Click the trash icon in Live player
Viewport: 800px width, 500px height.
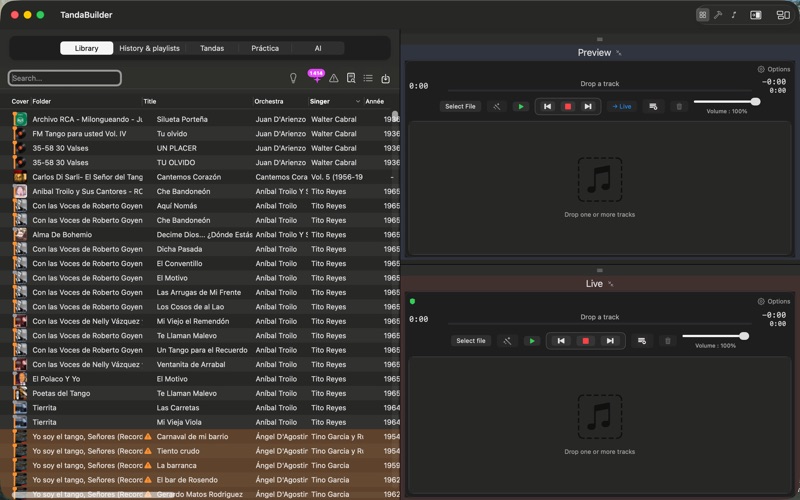[x=667, y=341]
